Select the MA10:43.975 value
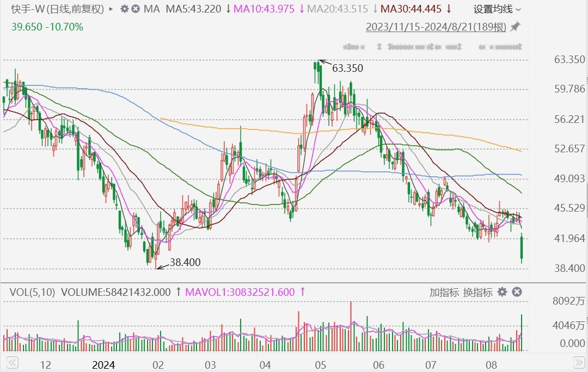This screenshot has width=588, height=372. (x=264, y=9)
